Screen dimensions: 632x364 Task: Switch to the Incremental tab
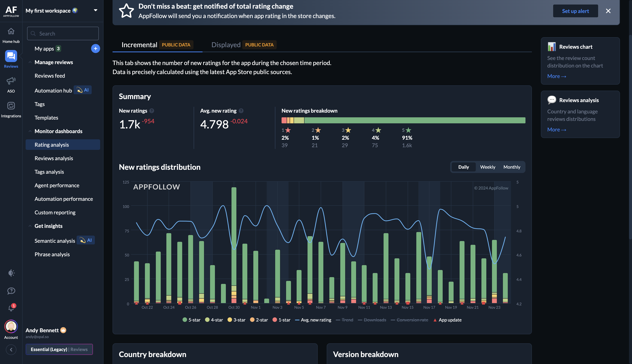pos(157,45)
